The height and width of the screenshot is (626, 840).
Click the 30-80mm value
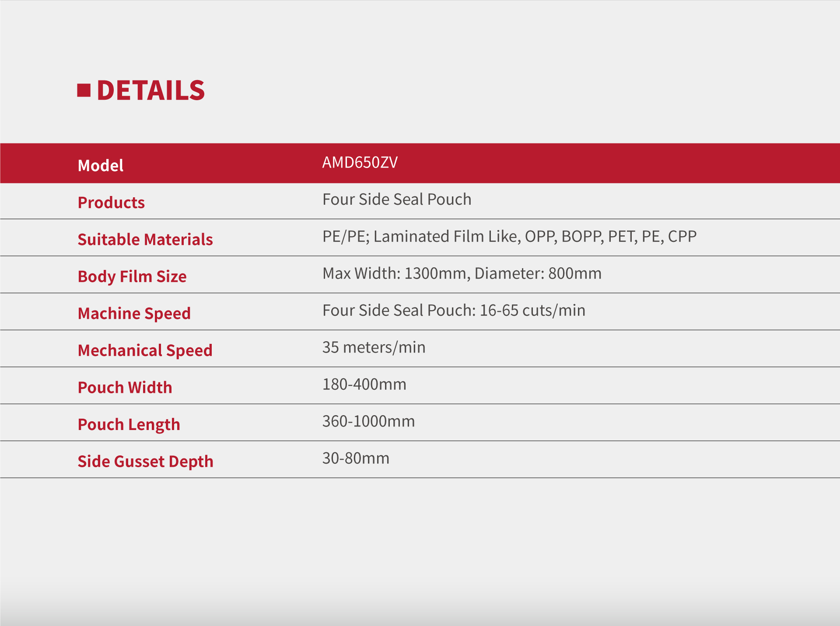356,458
